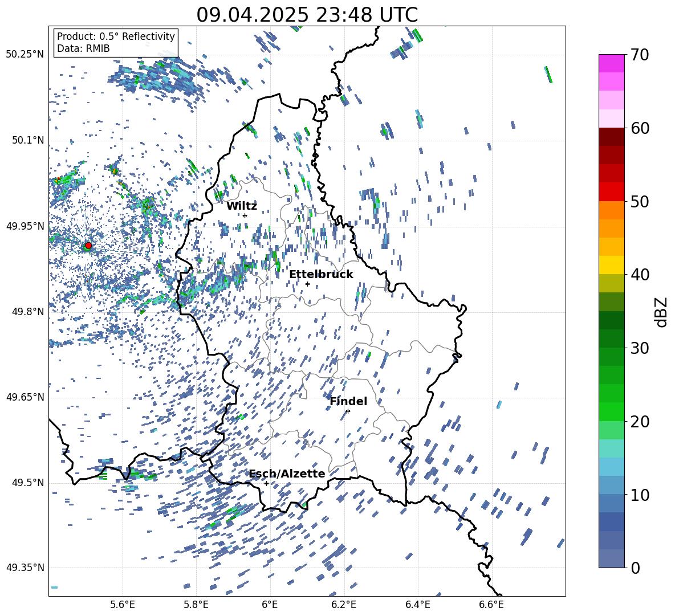Click the 70 colorbar tick label

point(640,55)
